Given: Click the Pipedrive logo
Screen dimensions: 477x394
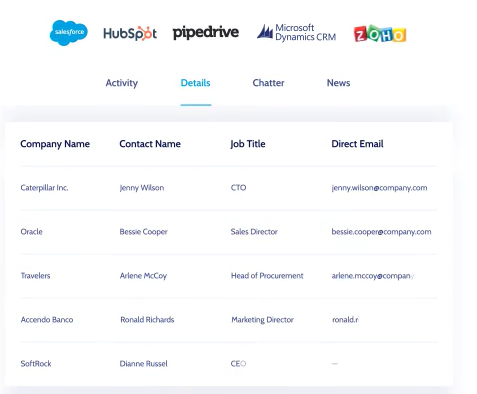Looking at the screenshot, I should click(206, 33).
